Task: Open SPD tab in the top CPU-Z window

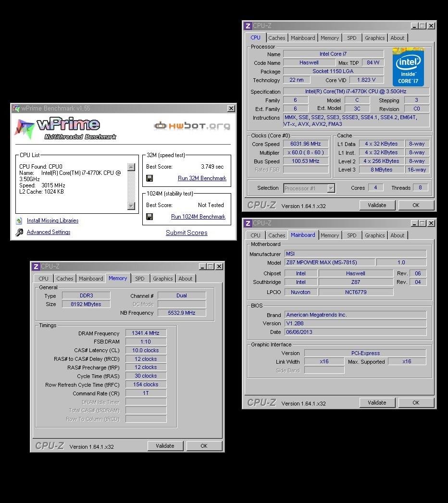Action: [x=352, y=38]
